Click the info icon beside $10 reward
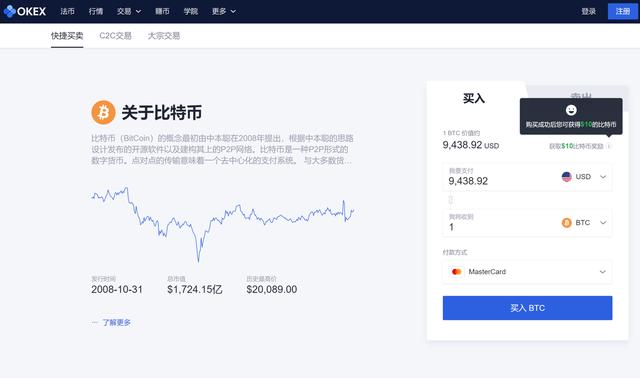640x378 pixels. pyautogui.click(x=609, y=146)
